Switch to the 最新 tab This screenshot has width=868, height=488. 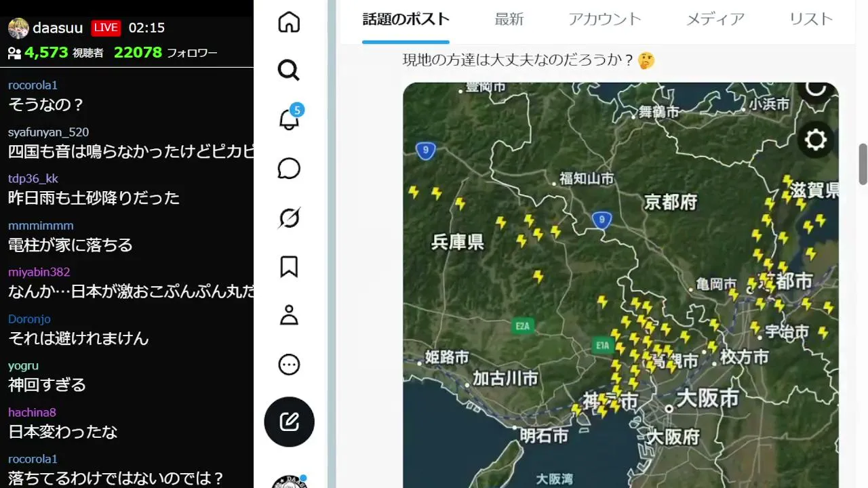pos(509,19)
